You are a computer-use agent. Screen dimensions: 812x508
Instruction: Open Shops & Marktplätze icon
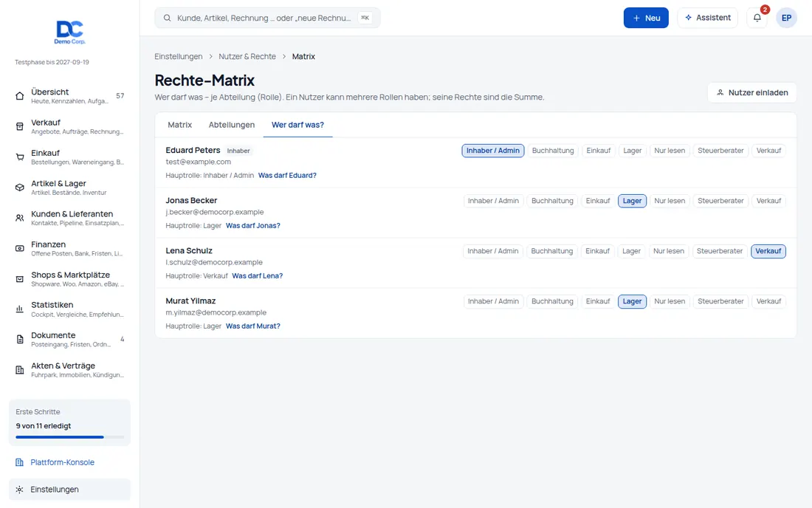[x=20, y=279]
